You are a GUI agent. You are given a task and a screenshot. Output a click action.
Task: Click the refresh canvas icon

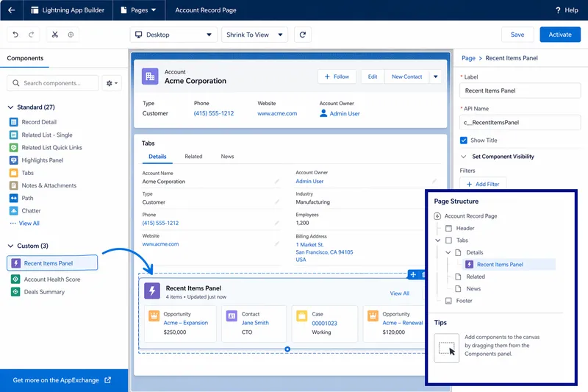(303, 35)
